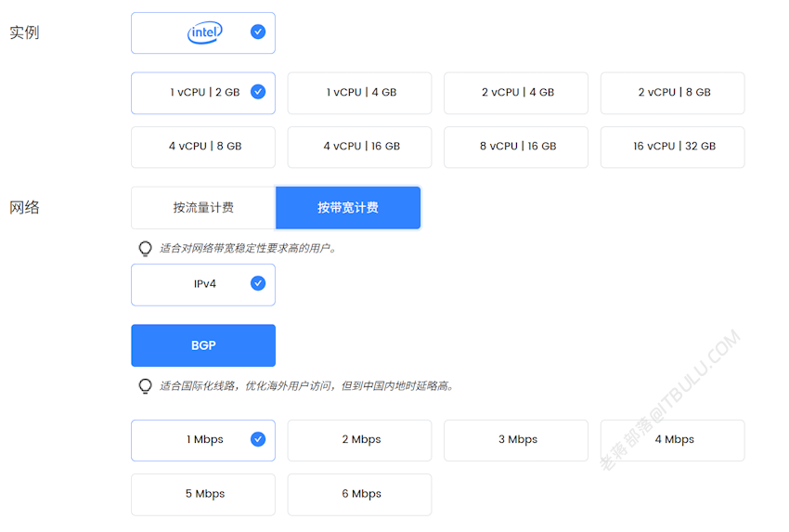Pick the 2 vCPU | 4 GB configuration
Viewport: 789px width, 532px height.
tap(516, 93)
